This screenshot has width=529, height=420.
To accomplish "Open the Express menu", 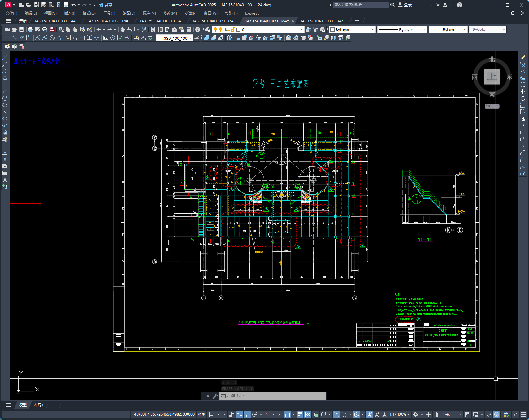I will 252,13.
